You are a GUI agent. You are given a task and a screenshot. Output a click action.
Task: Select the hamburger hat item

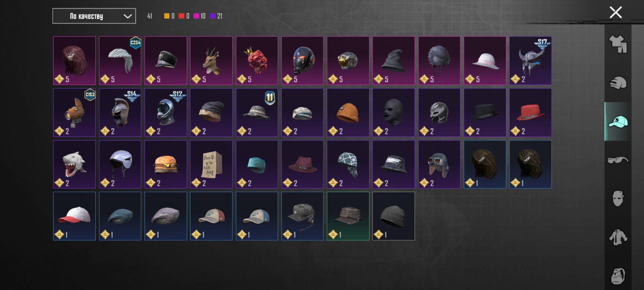pyautogui.click(x=166, y=164)
